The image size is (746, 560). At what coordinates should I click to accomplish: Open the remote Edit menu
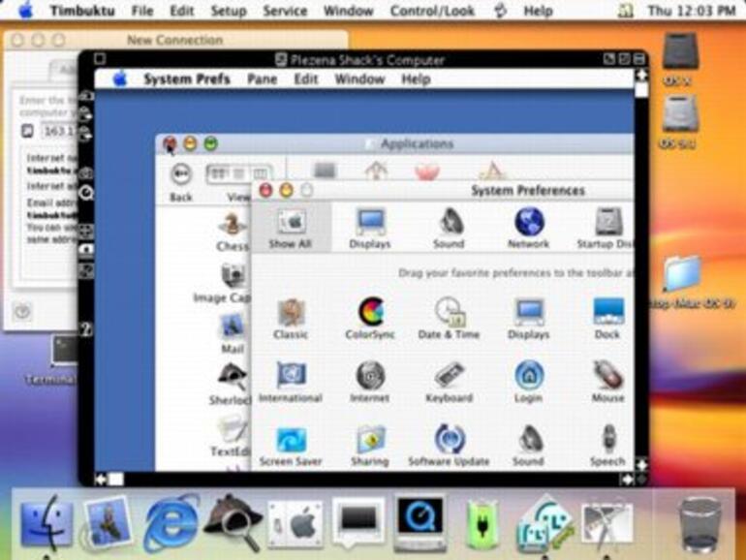pyautogui.click(x=306, y=79)
